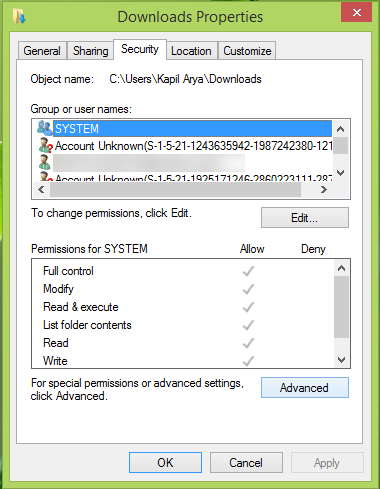Click left arrow of horizontal scrollbar
The image size is (380, 489).
coord(41,190)
